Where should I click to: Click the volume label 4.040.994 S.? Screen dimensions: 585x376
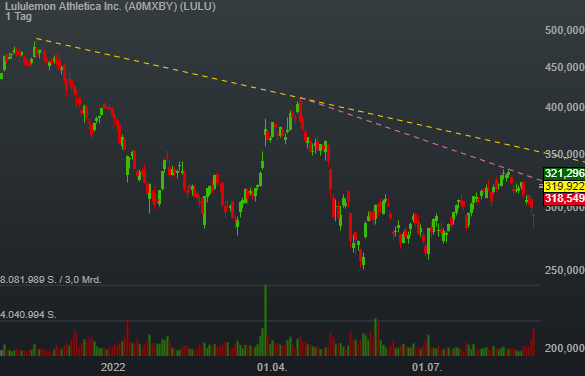pyautogui.click(x=28, y=315)
